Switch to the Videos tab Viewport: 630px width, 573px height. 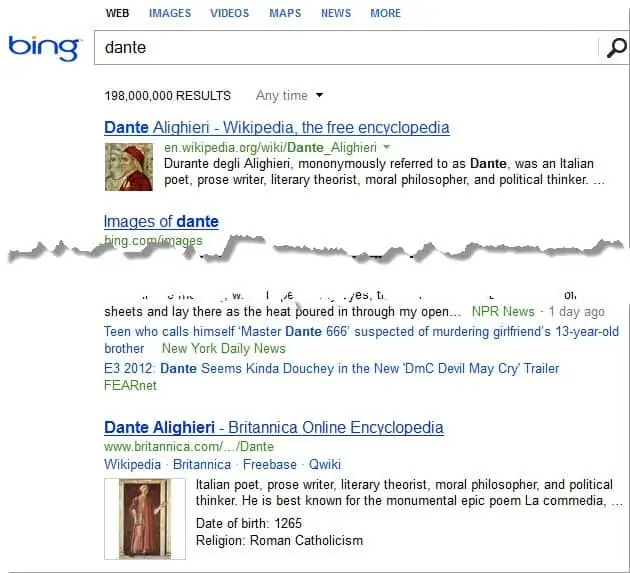tap(229, 13)
